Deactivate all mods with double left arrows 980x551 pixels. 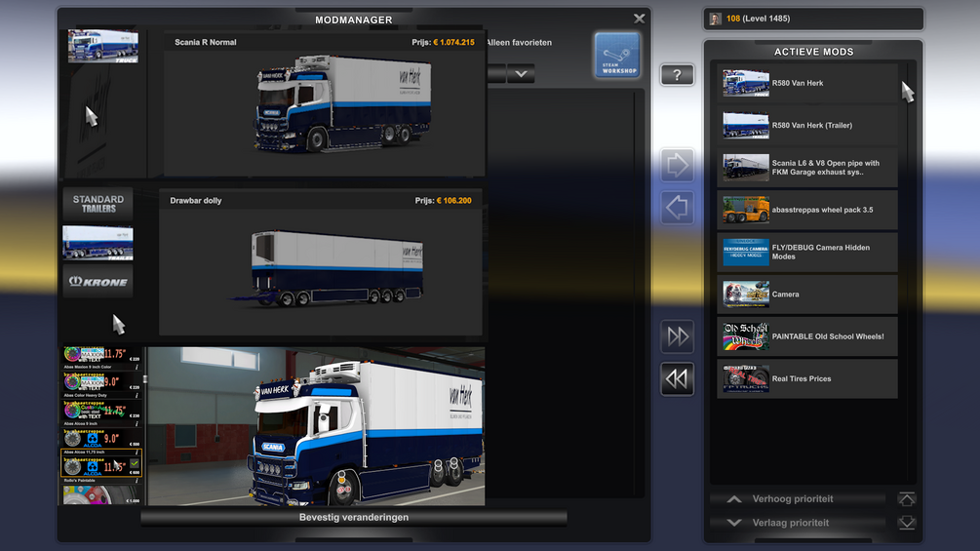pyautogui.click(x=677, y=378)
